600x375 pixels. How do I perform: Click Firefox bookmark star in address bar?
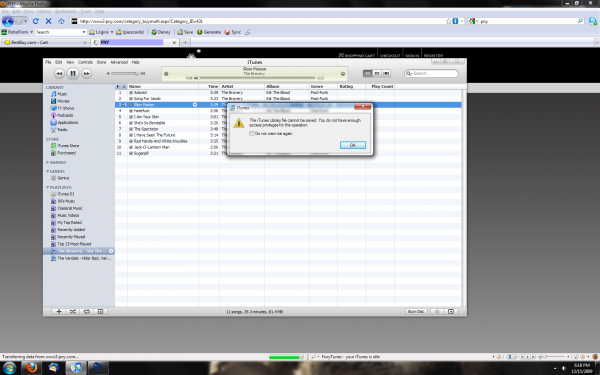(x=449, y=21)
